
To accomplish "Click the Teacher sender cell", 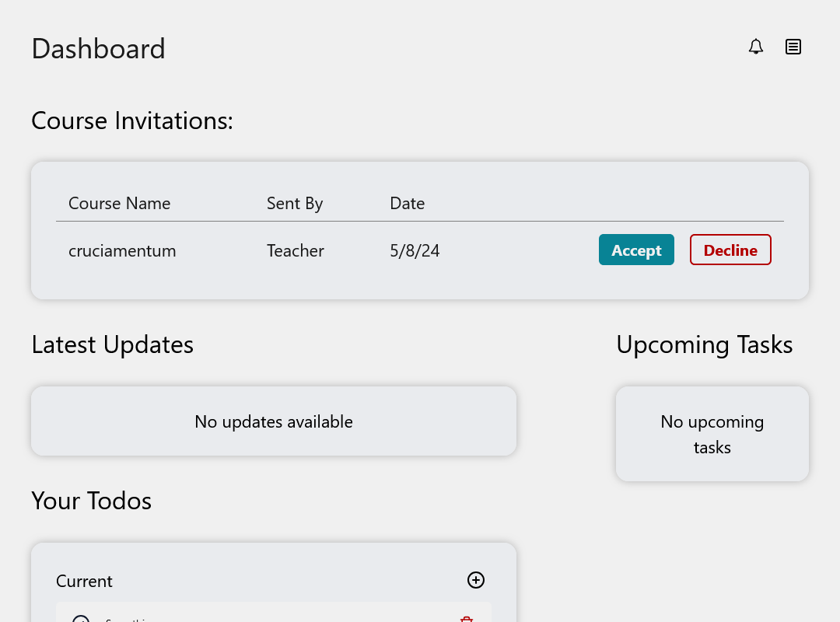I will (x=296, y=251).
